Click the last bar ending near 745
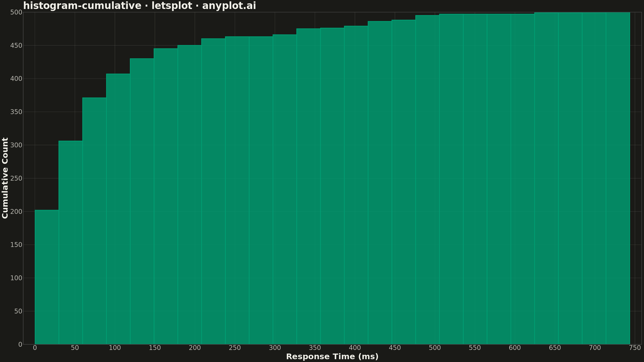The width and height of the screenshot is (644, 362). [x=618, y=178]
